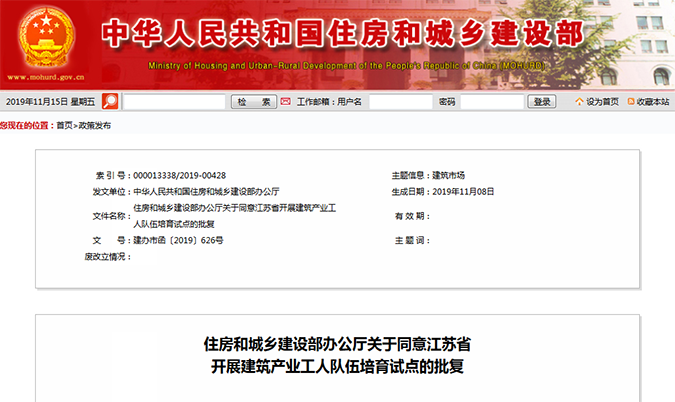Click document number 建办市函〔2019〕626号
This screenshot has width=675, height=402.
[x=178, y=240]
